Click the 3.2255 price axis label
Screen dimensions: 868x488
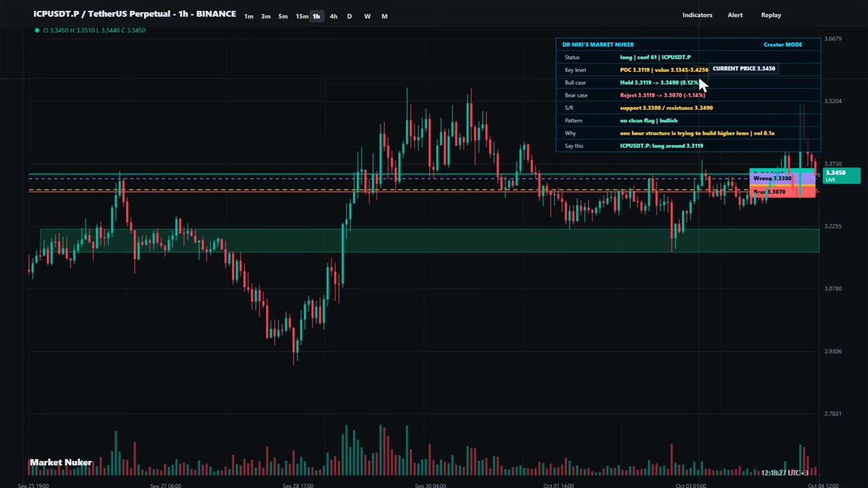(x=833, y=226)
